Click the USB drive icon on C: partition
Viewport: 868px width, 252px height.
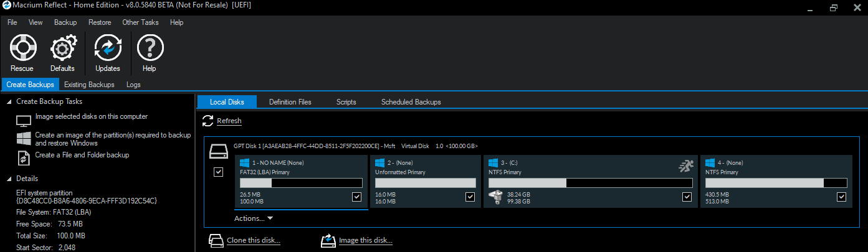pyautogui.click(x=496, y=198)
